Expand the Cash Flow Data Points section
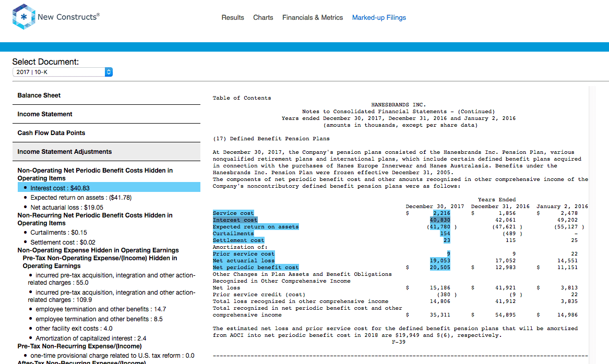609x364 pixels. pyautogui.click(x=106, y=132)
